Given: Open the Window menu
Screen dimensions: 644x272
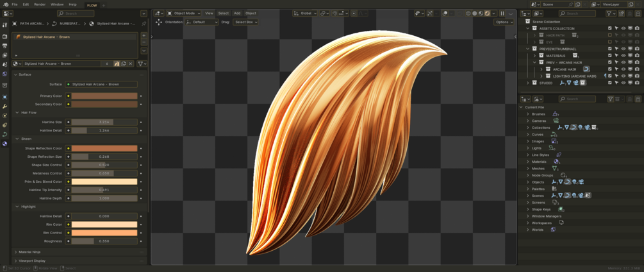Looking at the screenshot, I should (x=57, y=4).
